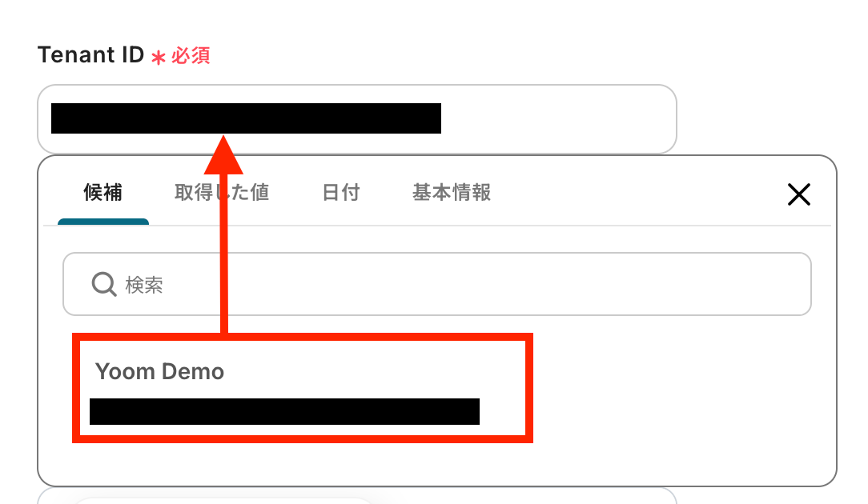Open the 取得した値 tab
This screenshot has width=868, height=504.
(222, 193)
